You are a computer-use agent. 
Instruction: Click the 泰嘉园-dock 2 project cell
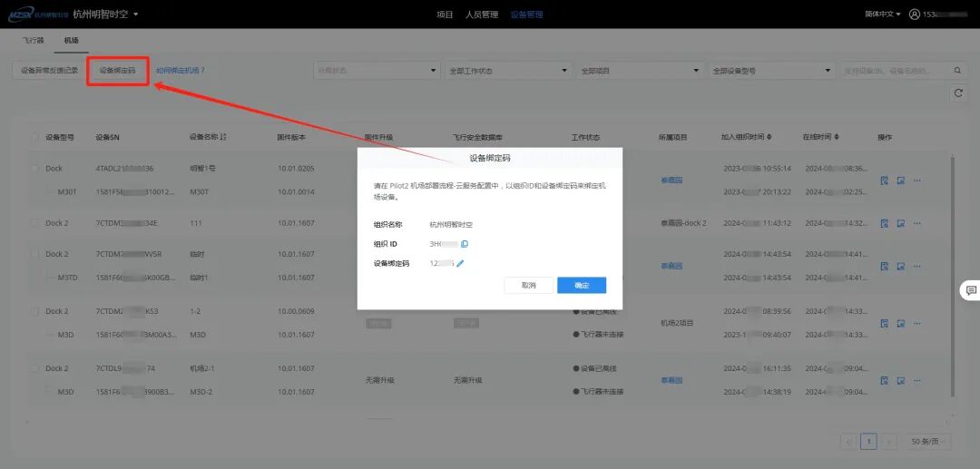point(683,223)
